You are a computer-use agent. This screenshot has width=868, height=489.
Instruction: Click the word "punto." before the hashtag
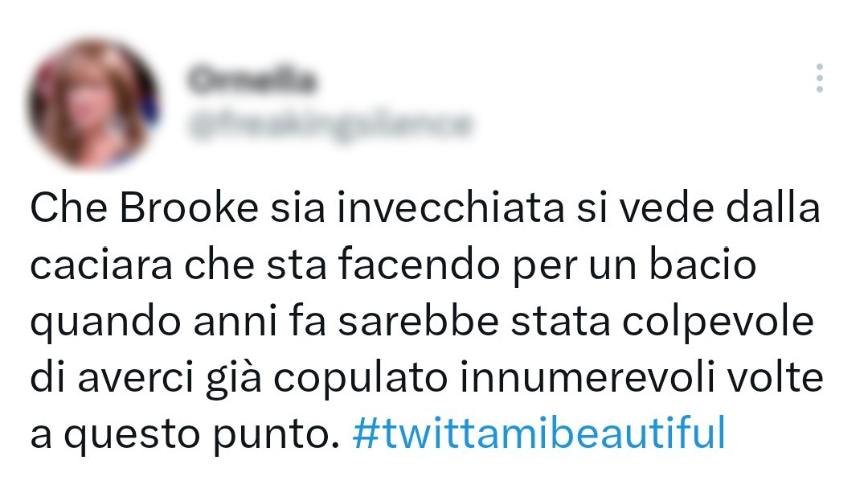click(276, 434)
